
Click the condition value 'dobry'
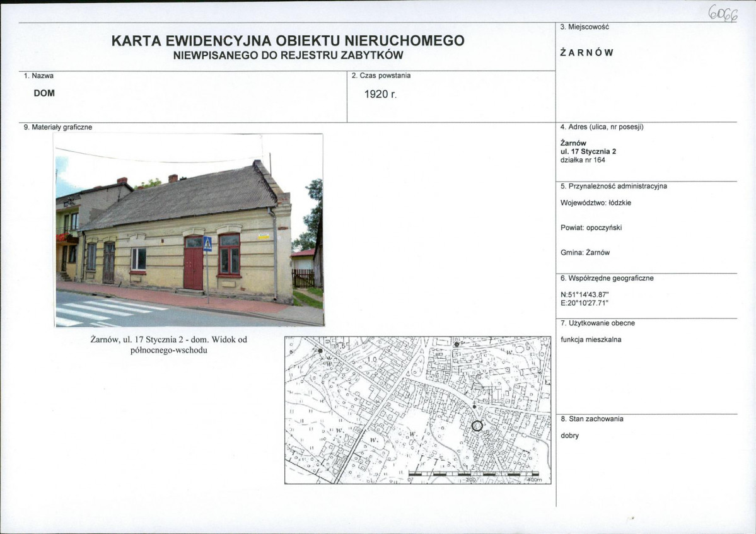coord(569,436)
